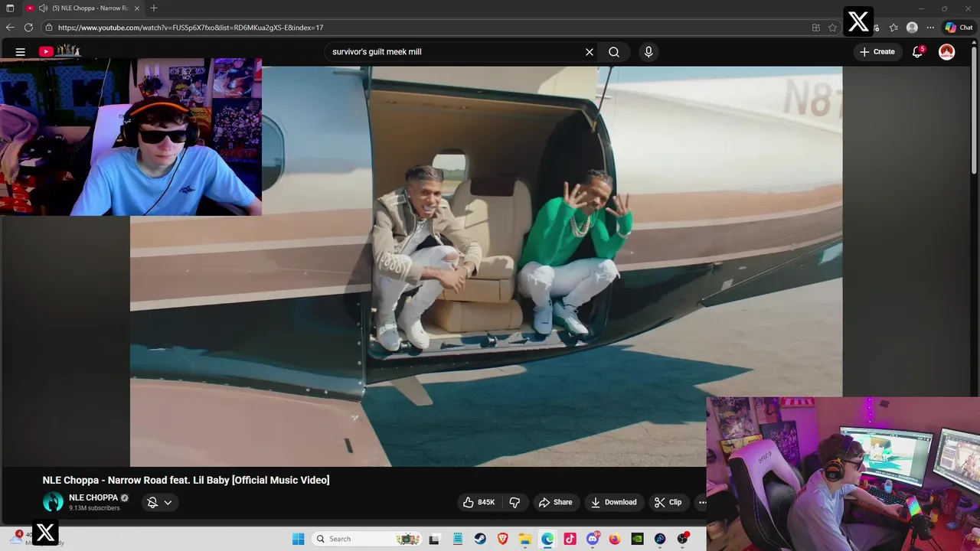Open the Create menu on YouTube
Image resolution: width=980 pixels, height=551 pixels.
point(877,52)
